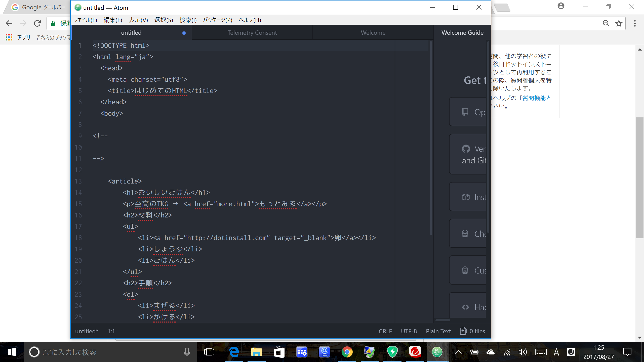Image resolution: width=644 pixels, height=362 pixels.
Task: Click the editor's vertical scrollbar thumb
Action: [x=431, y=138]
